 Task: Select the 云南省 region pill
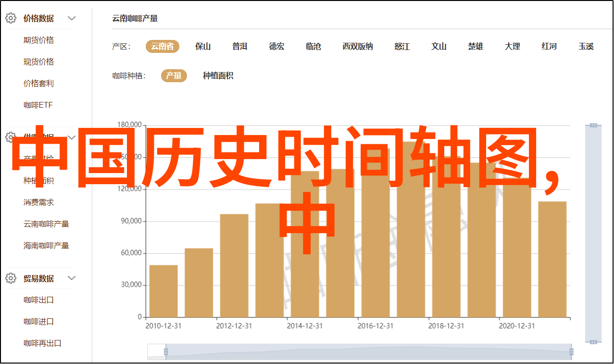163,46
